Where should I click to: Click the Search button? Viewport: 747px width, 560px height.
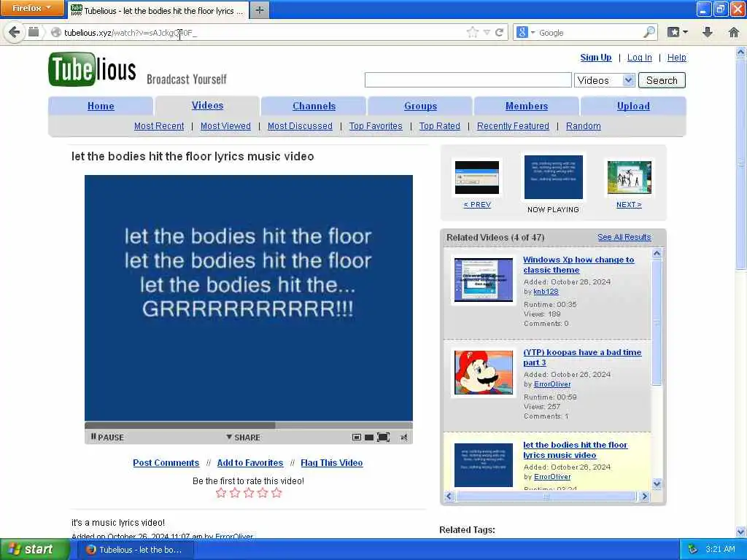[x=662, y=80]
